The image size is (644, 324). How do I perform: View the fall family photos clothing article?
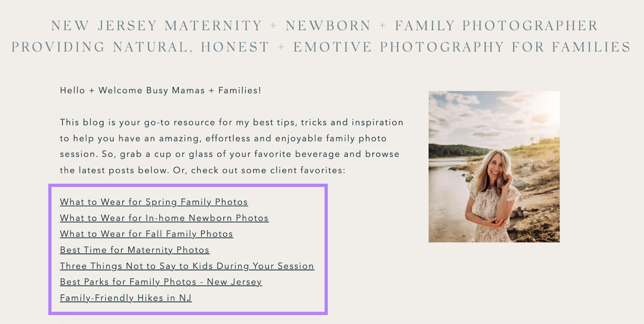[x=146, y=234]
